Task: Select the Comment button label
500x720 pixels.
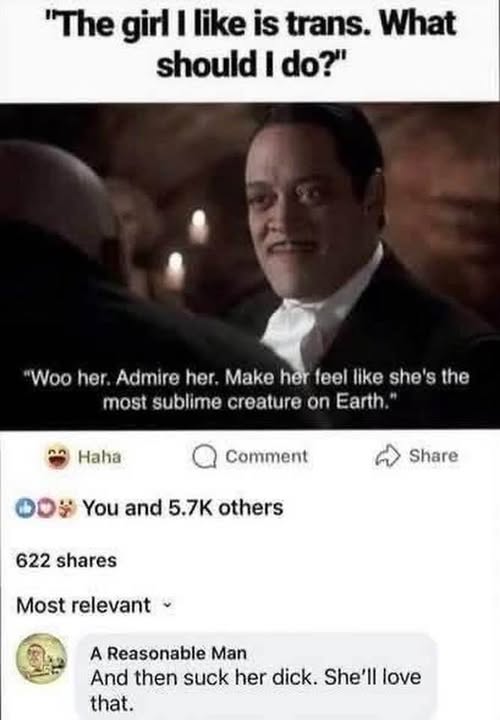Action: [x=266, y=456]
